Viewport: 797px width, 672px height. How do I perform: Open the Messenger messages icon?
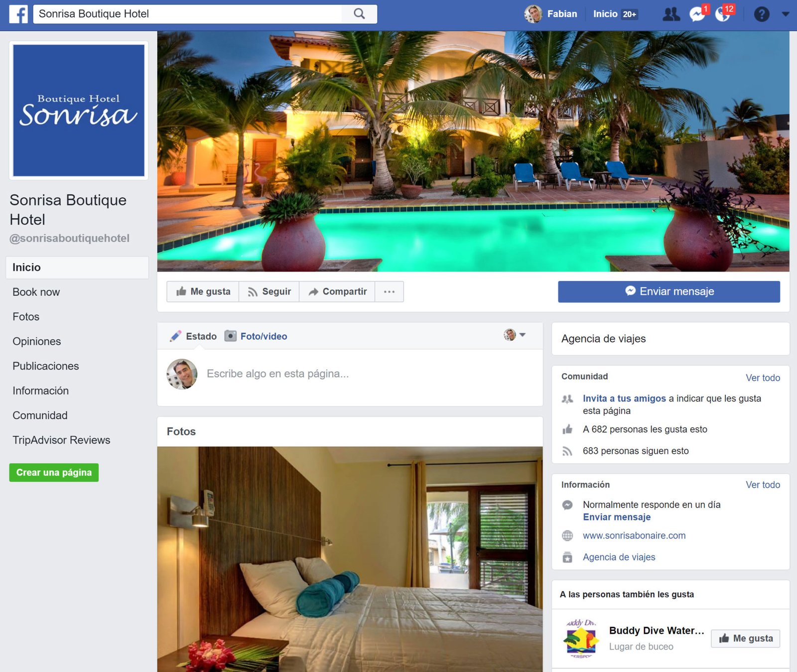click(697, 14)
